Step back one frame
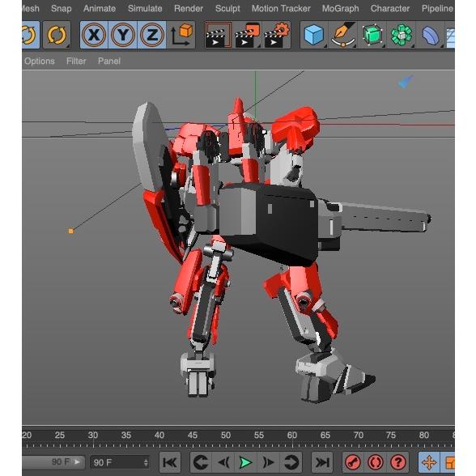Screen dimensions: 476x476 [223, 462]
